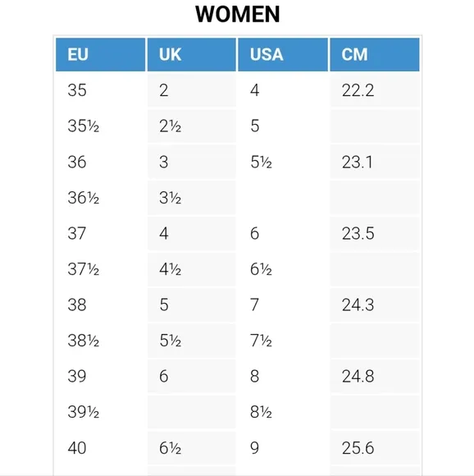
Task: Click the WOMEN title heading
Action: [x=238, y=14]
